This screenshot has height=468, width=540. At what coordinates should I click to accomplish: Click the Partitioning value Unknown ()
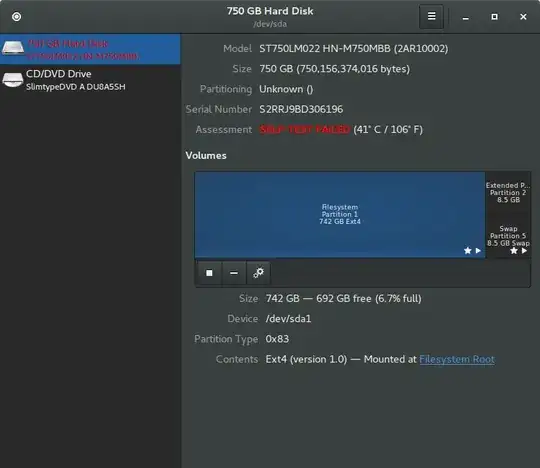click(x=286, y=89)
